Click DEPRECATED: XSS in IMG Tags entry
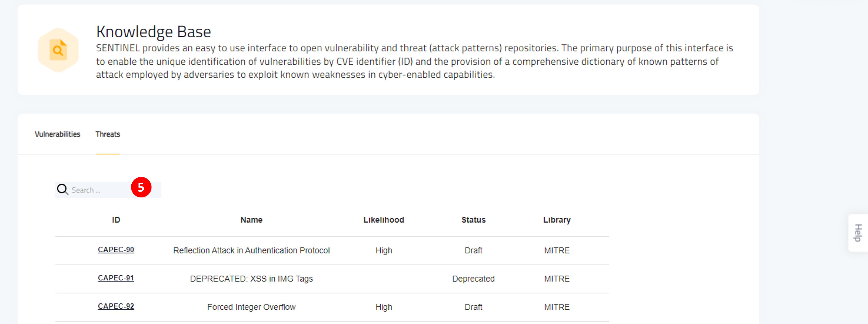The height and width of the screenshot is (324, 868). point(251,279)
